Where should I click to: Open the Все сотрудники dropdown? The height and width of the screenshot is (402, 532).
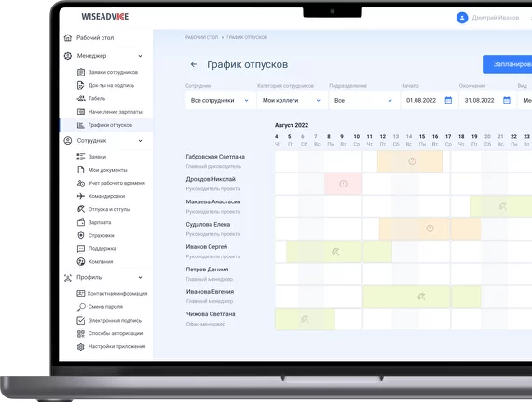tap(220, 100)
